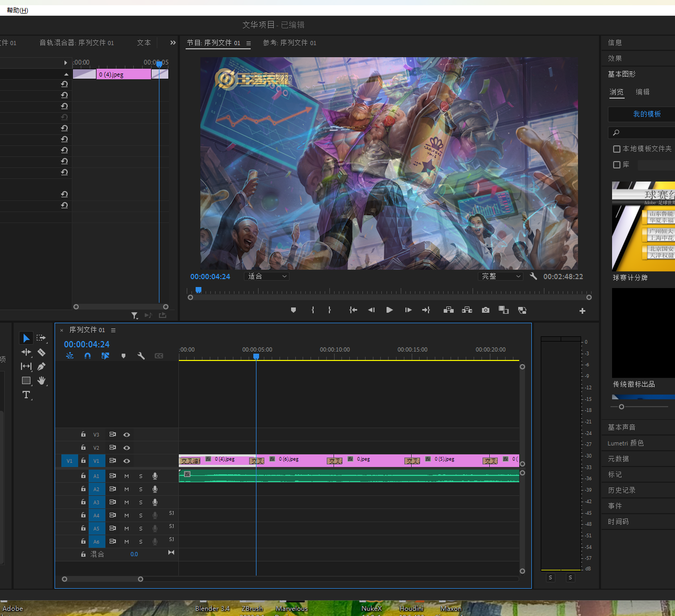Go to Out point
Image resolution: width=675 pixels, height=616 pixels.
[x=426, y=310]
